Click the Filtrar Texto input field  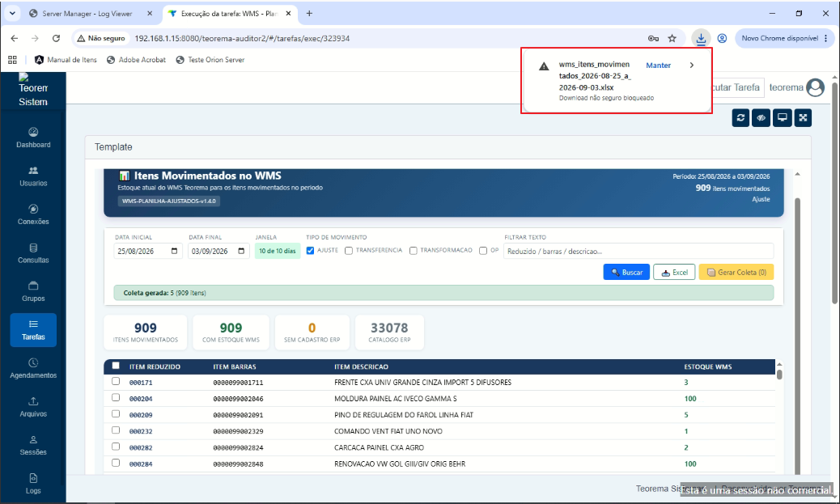point(638,252)
